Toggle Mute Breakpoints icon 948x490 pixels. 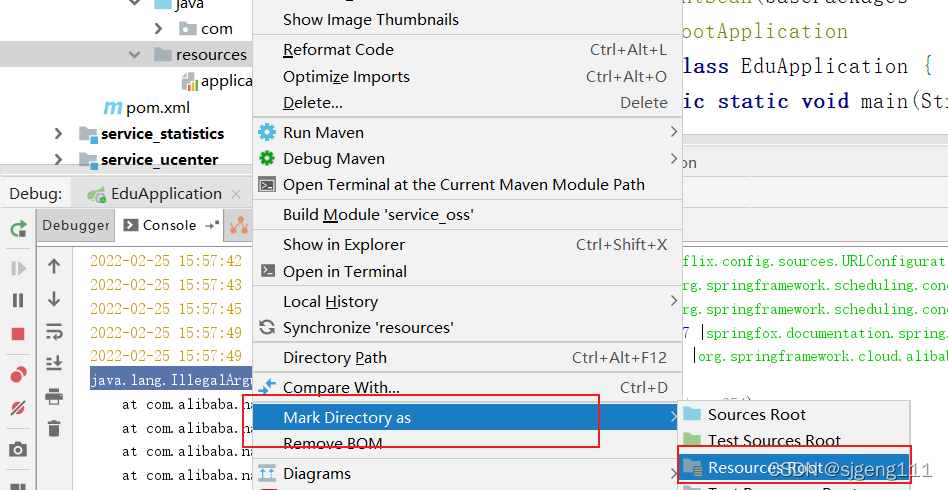pos(18,408)
